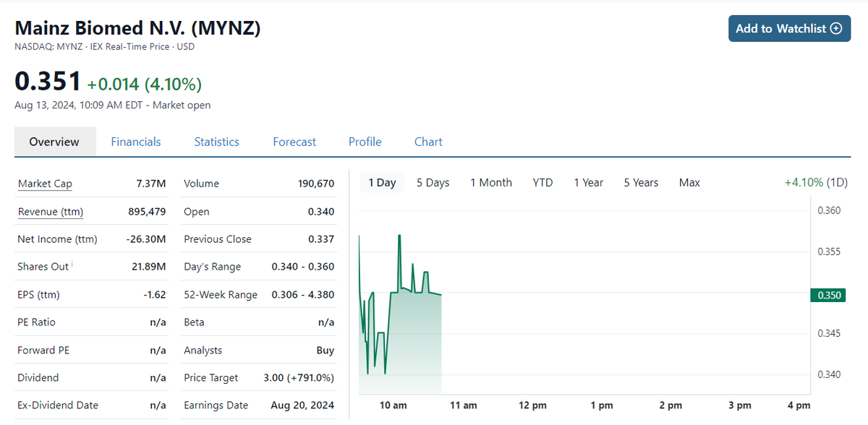Open the Overview tab
Viewport: 868px width, 425px height.
[54, 142]
